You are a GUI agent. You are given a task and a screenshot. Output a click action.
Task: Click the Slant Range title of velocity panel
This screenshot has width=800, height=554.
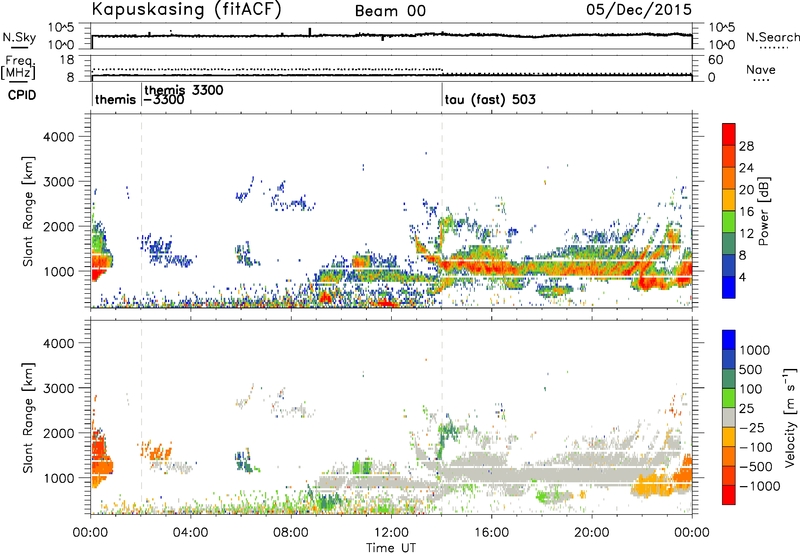click(28, 417)
